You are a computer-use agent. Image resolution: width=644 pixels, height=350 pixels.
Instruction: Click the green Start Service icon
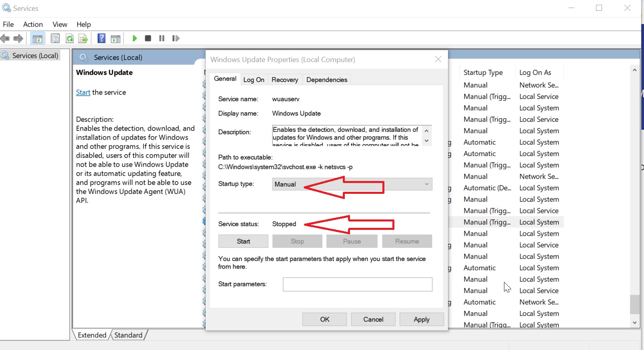134,38
